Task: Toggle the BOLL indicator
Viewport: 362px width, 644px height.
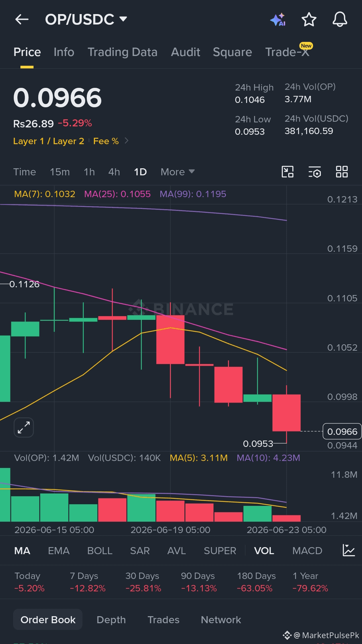Action: [x=100, y=551]
